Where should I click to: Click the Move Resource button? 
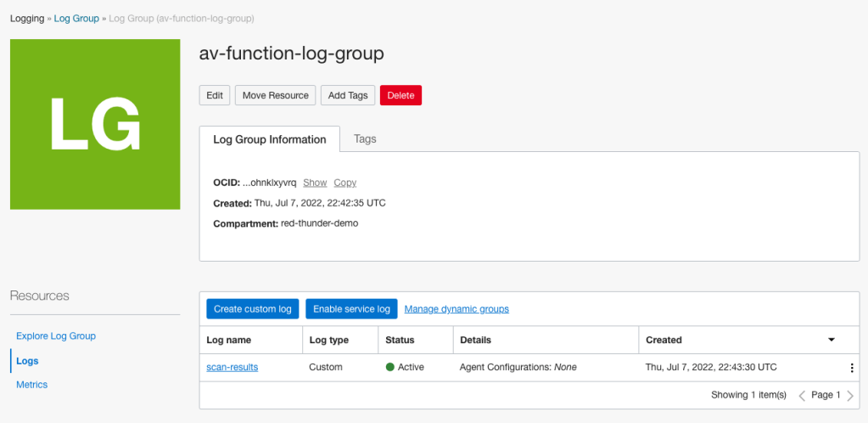tap(275, 95)
